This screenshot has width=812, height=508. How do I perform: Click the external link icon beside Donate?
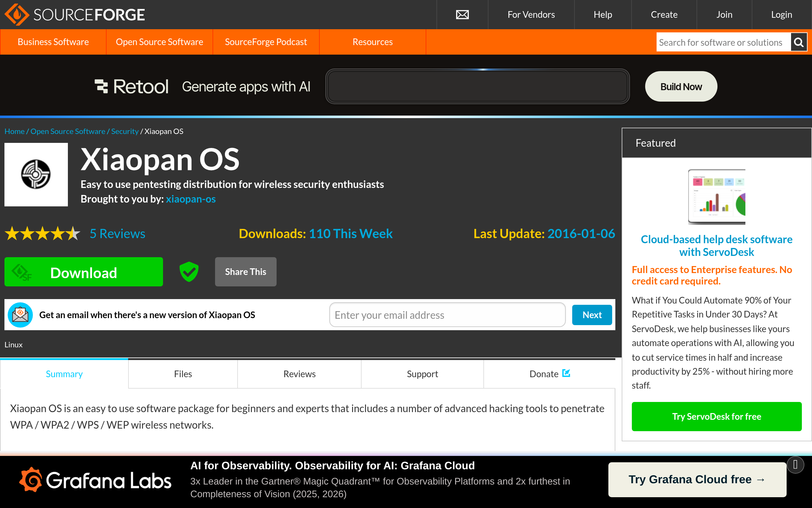tap(566, 373)
